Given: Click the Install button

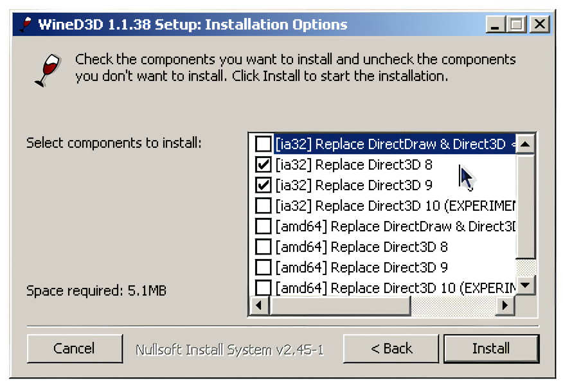Looking at the screenshot, I should [x=491, y=348].
